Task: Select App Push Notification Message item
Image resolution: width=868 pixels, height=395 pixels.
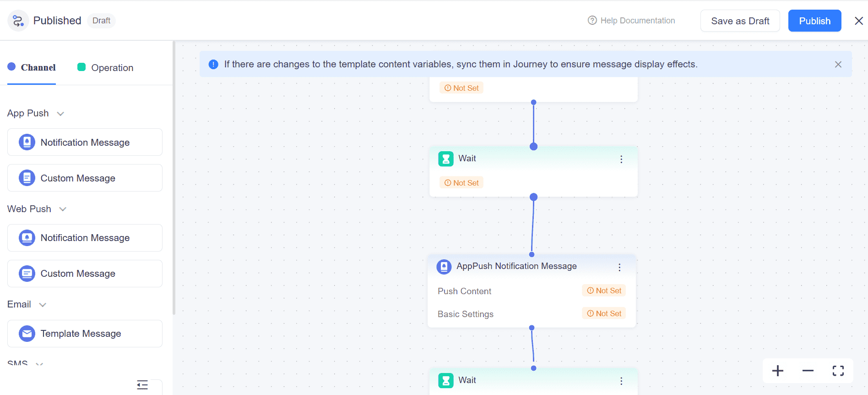Action: (85, 142)
